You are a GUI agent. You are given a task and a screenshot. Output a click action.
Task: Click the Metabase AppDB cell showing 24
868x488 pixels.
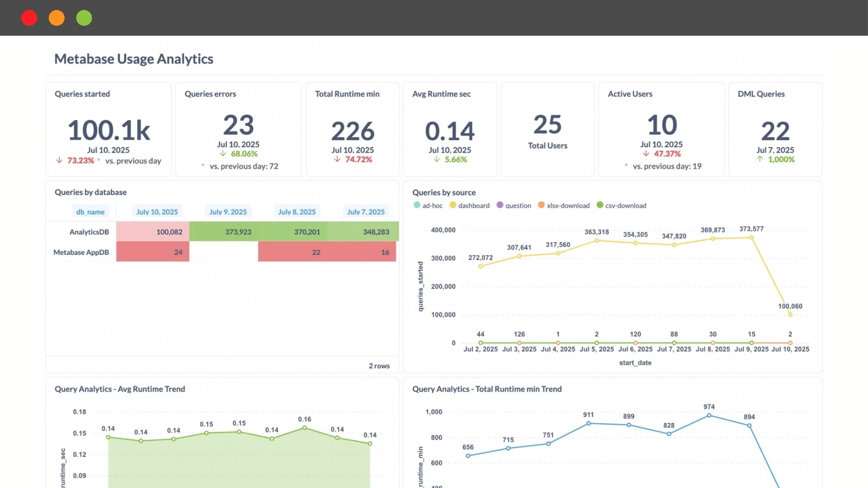(153, 252)
